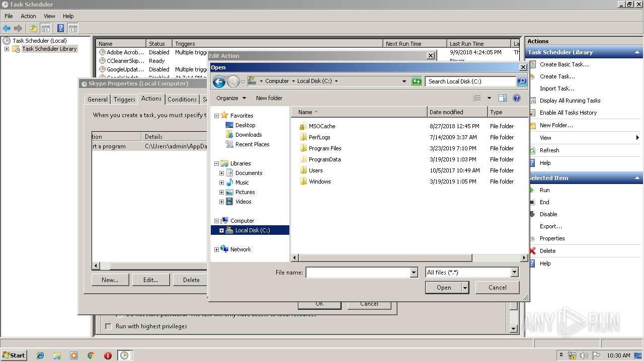
Task: Click the Search Local Disk (C:) box
Action: click(471, 81)
